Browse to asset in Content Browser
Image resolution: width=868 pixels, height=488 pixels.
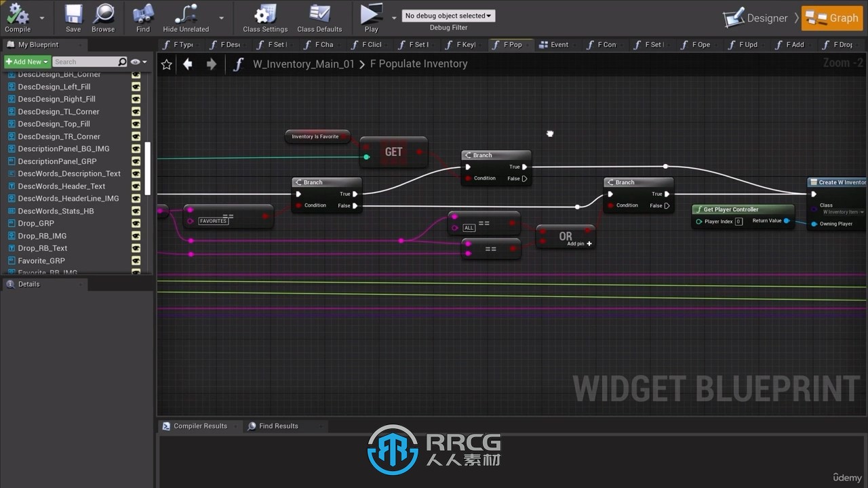point(103,15)
